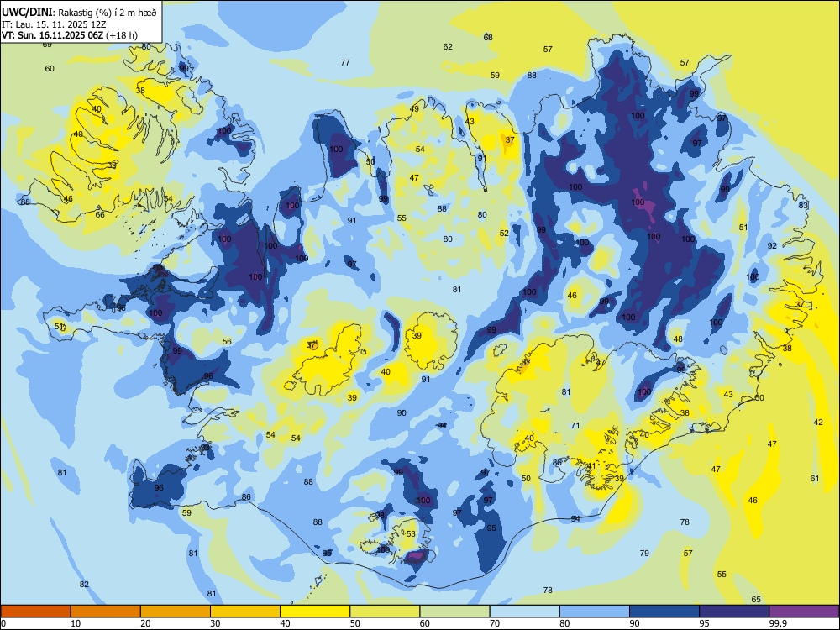Click the 'IT: Lau. 15. 11. 2025 12Z' line
The image size is (840, 630).
(54, 24)
